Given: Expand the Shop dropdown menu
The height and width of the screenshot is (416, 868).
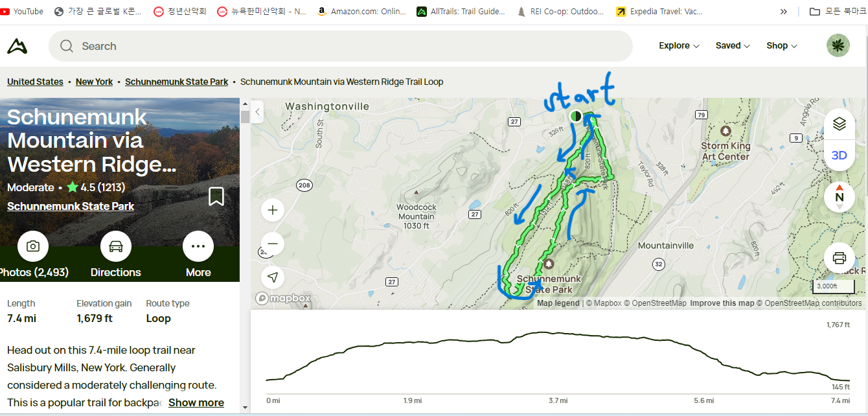Looking at the screenshot, I should [x=782, y=45].
